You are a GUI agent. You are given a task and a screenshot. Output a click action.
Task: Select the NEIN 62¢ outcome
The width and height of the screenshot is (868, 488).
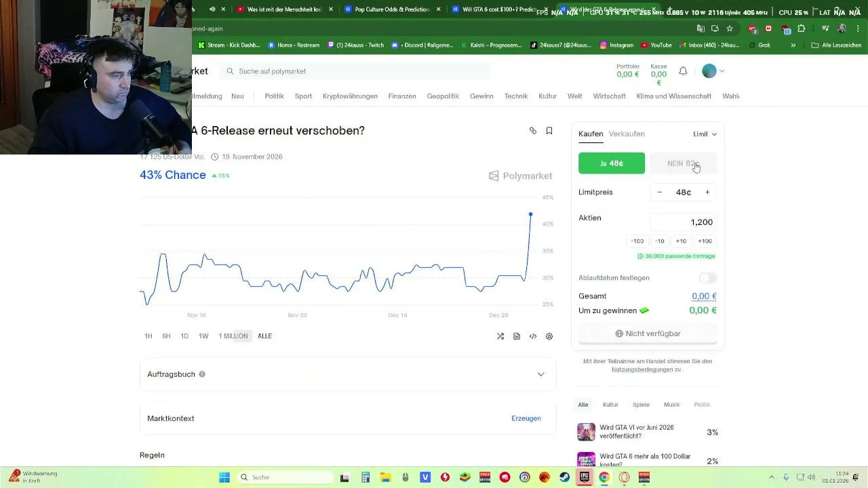click(683, 163)
